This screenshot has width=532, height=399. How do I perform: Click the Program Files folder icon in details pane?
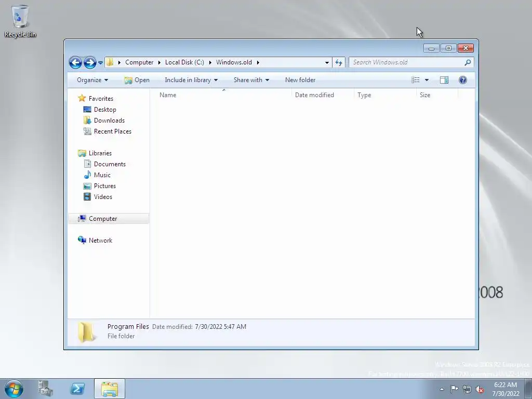pos(86,332)
